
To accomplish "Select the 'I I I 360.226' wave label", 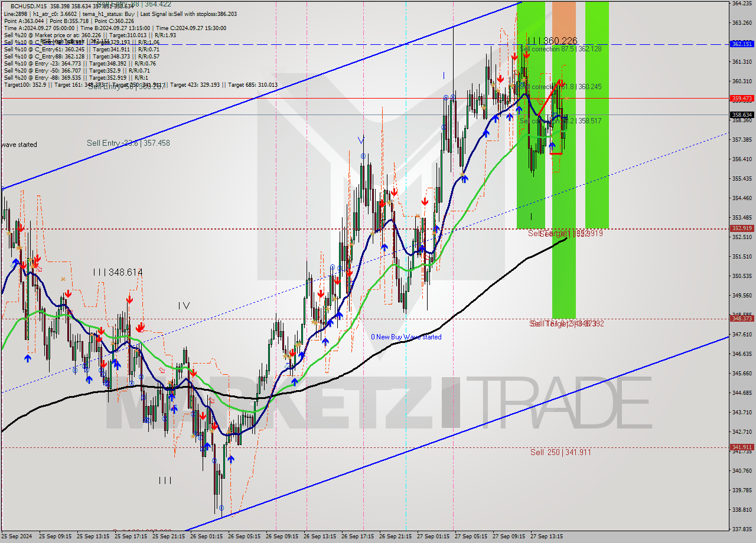I will click(552, 40).
